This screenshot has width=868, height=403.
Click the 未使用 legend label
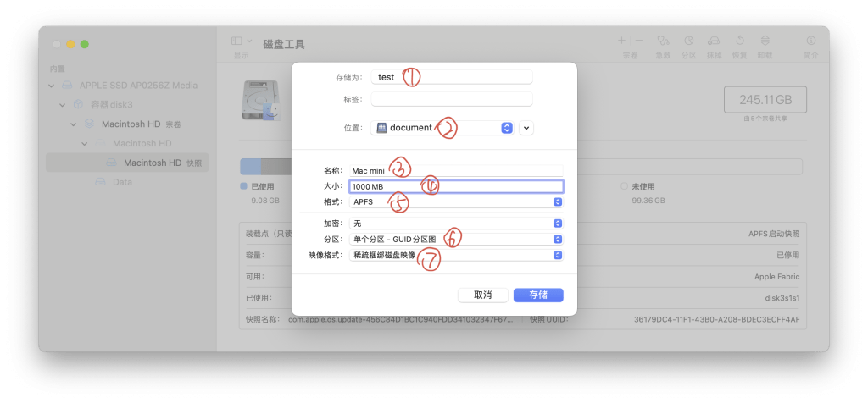[x=643, y=187]
